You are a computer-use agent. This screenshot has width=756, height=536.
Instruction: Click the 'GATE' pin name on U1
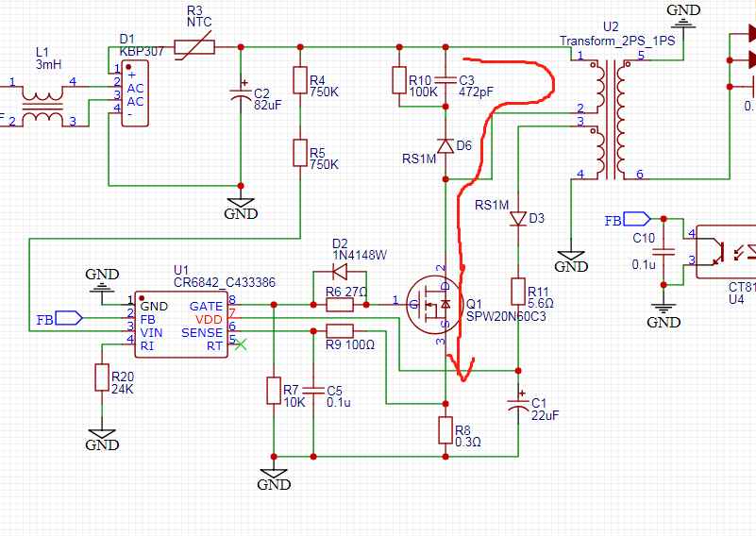[206, 306]
